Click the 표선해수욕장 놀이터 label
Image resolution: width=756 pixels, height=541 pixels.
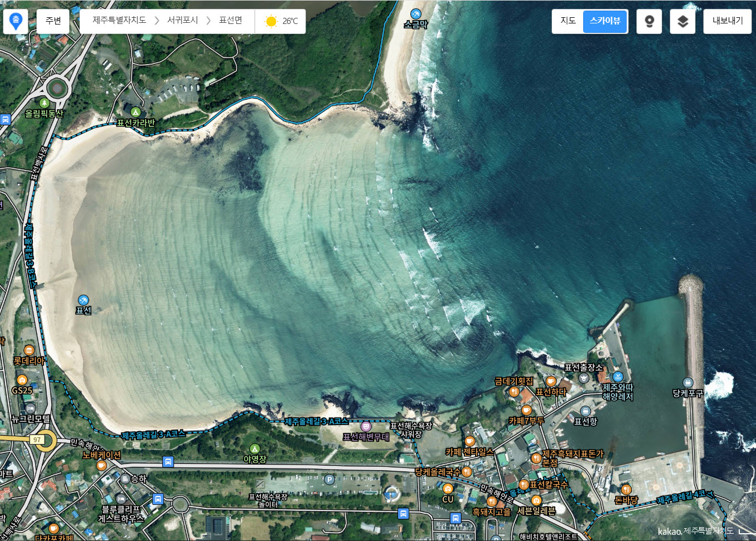(268, 500)
